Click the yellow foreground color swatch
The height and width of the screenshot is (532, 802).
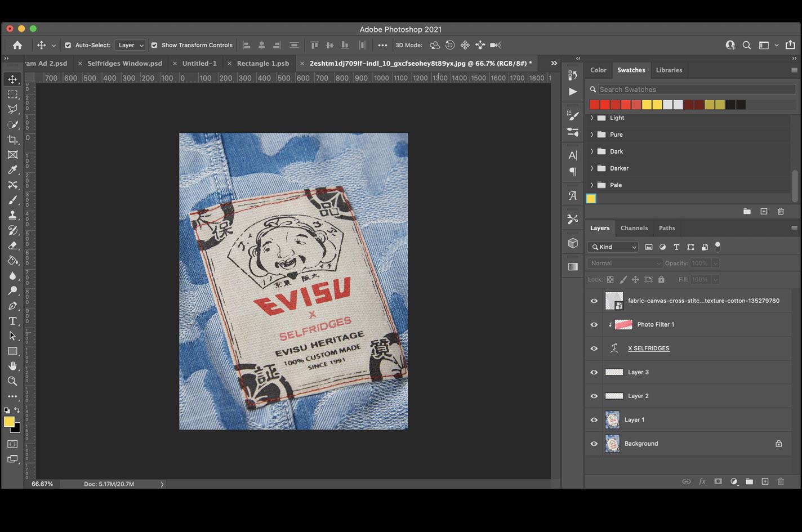point(9,422)
